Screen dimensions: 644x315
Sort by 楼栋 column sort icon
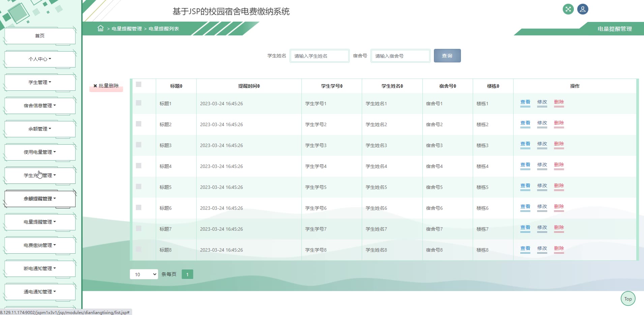[498, 86]
